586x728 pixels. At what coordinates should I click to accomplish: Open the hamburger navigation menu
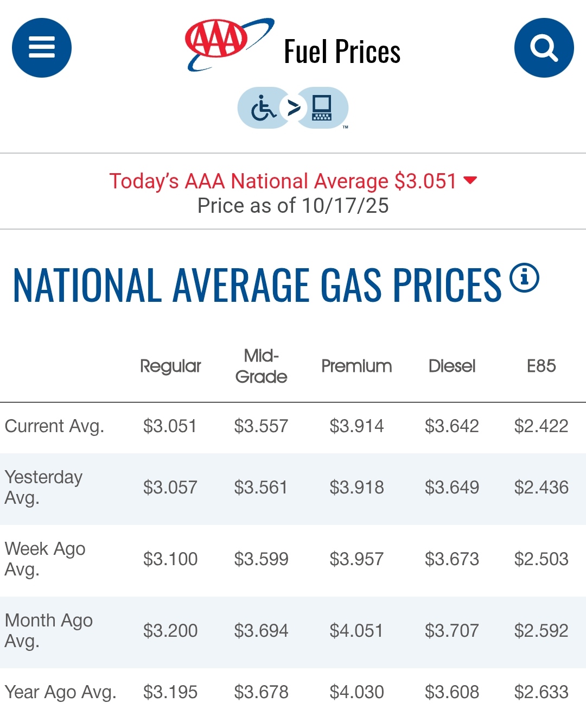(42, 48)
